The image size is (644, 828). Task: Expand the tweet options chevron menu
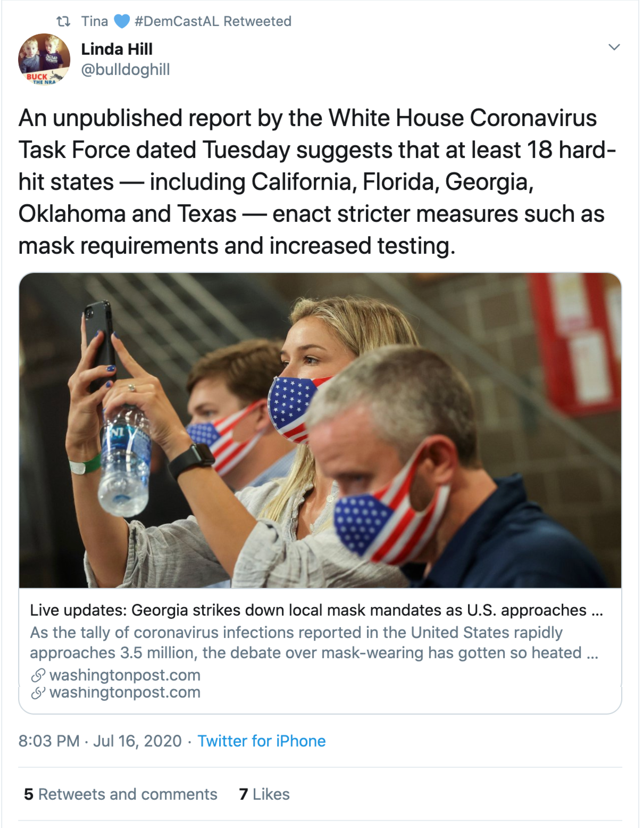tap(614, 47)
